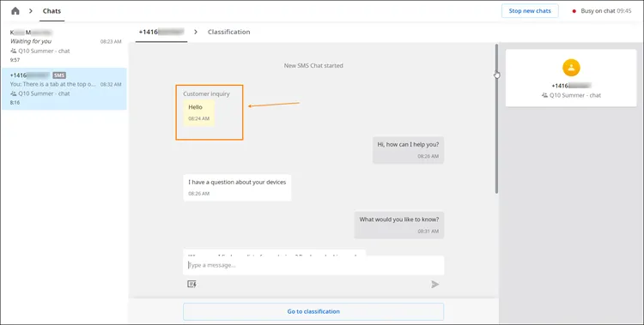This screenshot has height=325, width=644.
Task: Click the queue icon beside Q10 Summer under Waiting
Action: point(14,51)
